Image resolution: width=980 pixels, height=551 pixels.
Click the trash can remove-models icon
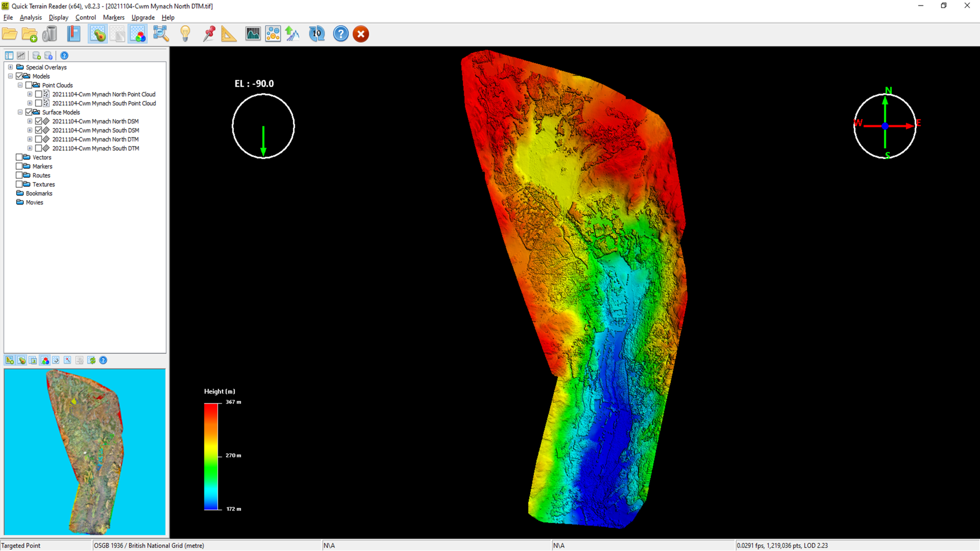click(x=50, y=34)
